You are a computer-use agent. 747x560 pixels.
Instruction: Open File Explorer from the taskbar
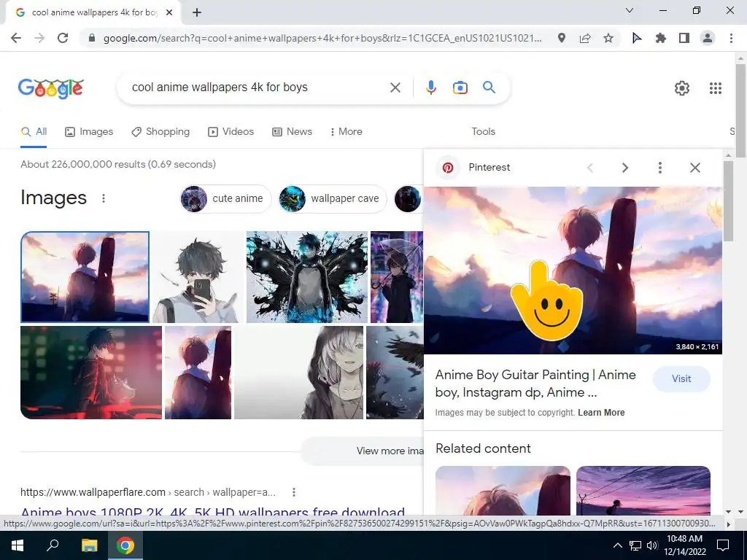[89, 545]
